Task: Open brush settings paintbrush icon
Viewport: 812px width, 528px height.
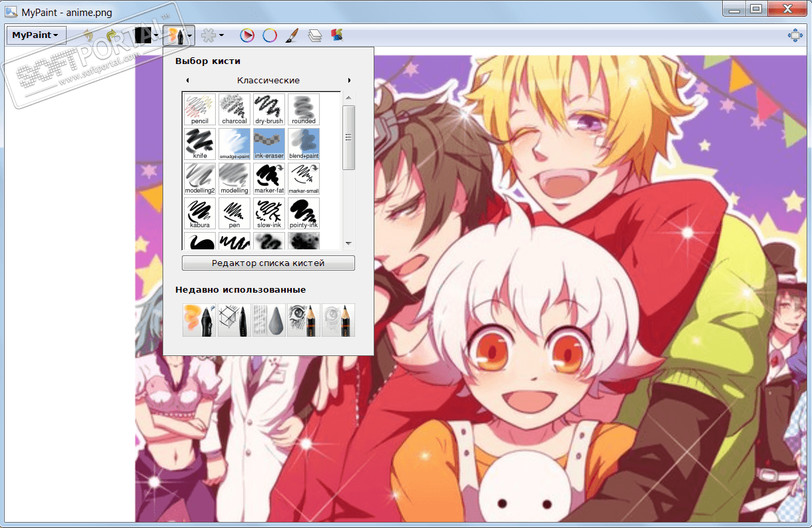Action: point(292,35)
